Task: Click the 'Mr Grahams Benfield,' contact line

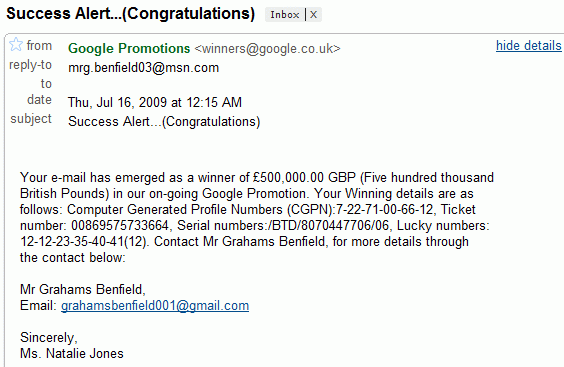Action: (x=83, y=289)
